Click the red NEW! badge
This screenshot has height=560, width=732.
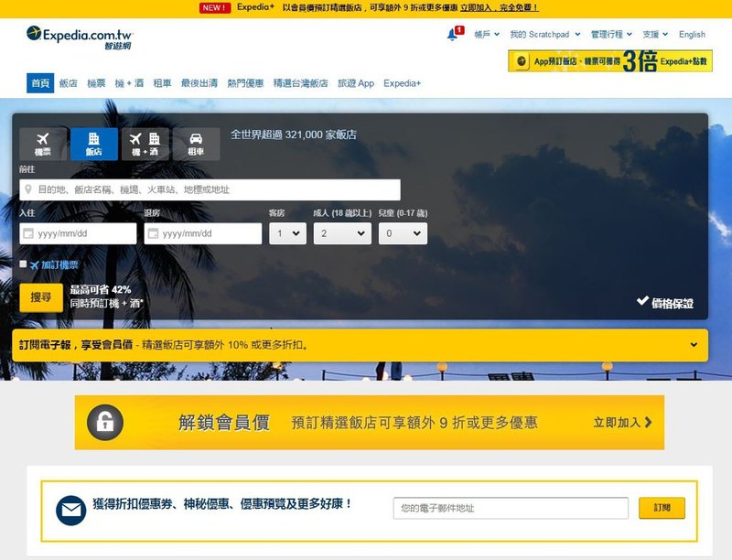tap(215, 8)
